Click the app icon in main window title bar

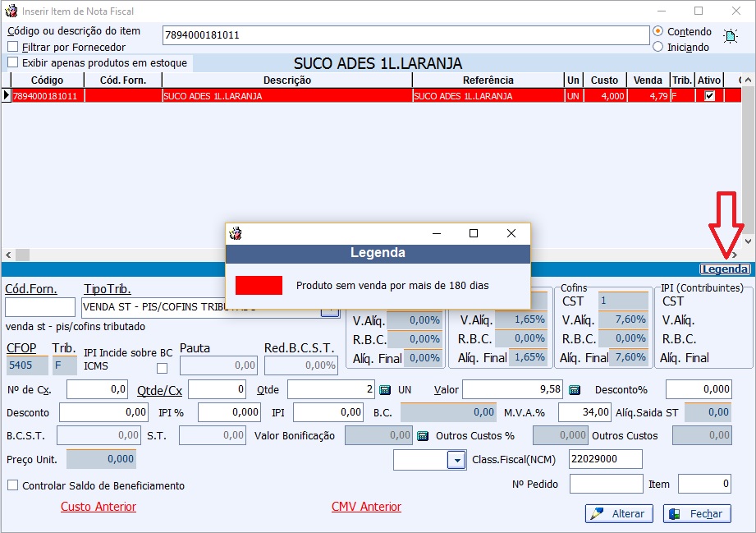point(11,11)
